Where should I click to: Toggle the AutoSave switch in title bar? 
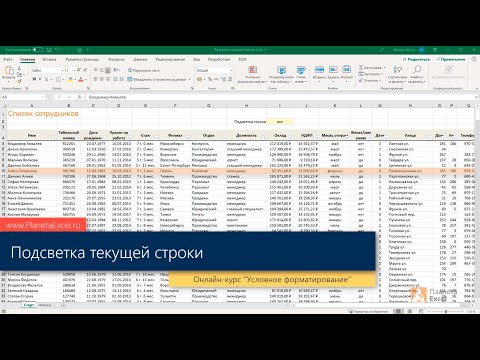click(x=38, y=50)
